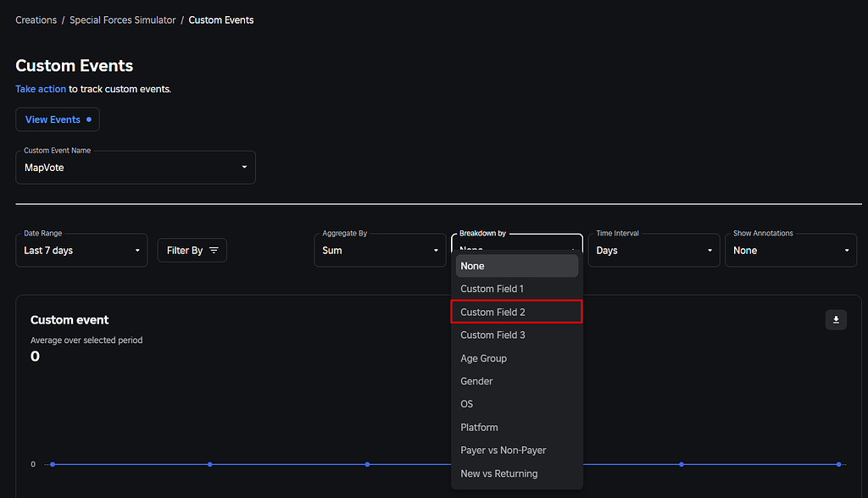Navigate to Special Forces Simulator breadcrumb

[x=122, y=19]
